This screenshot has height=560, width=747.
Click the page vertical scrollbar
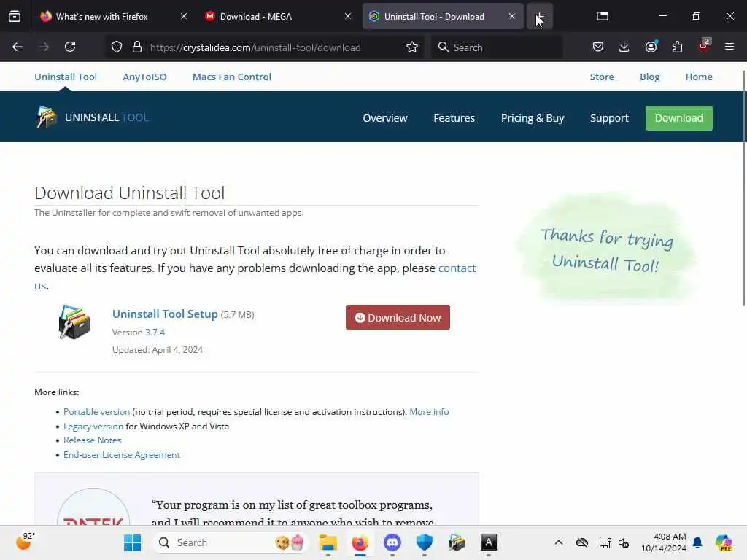tap(743, 188)
